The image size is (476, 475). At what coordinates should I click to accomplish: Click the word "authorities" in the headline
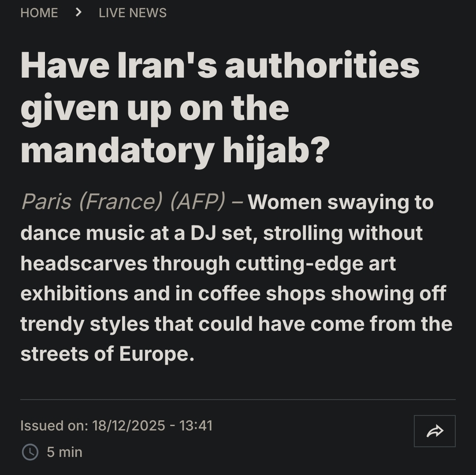click(x=322, y=66)
